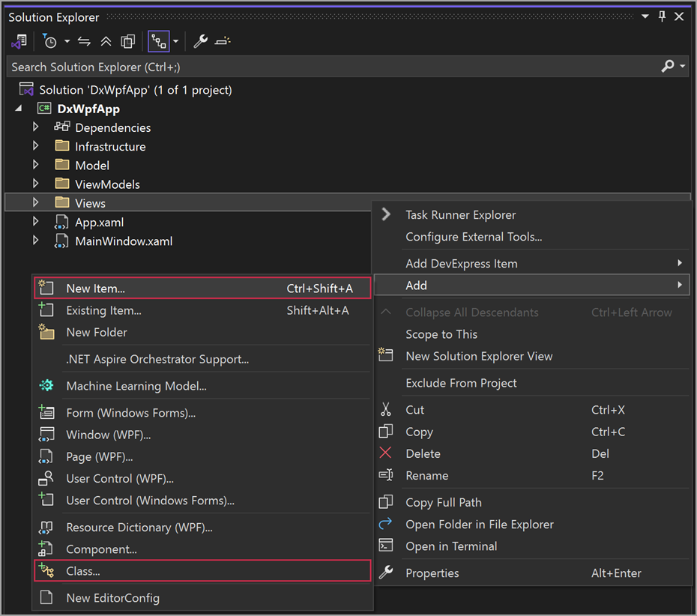This screenshot has width=697, height=616.
Task: Collapse the DxWpfApp project node
Action: click(18, 109)
